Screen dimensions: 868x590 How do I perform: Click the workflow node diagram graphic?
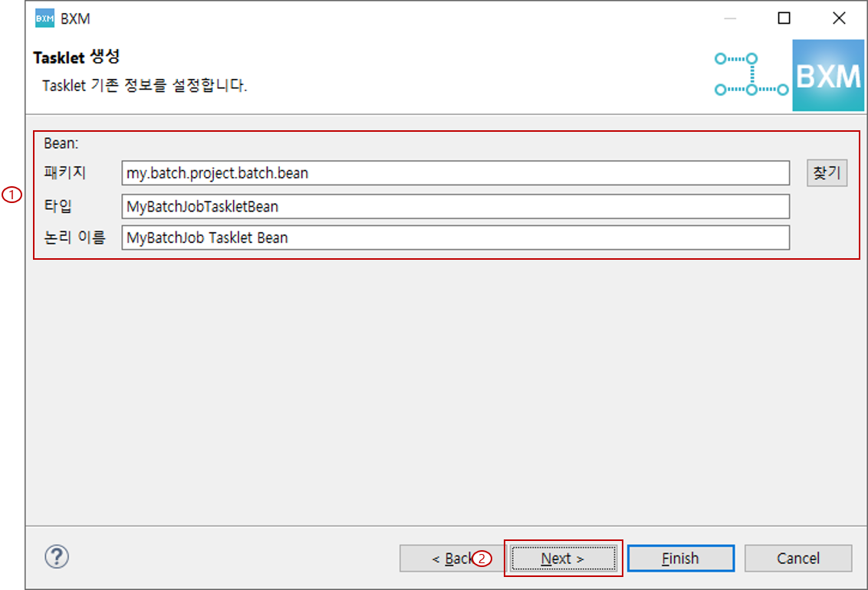click(751, 74)
